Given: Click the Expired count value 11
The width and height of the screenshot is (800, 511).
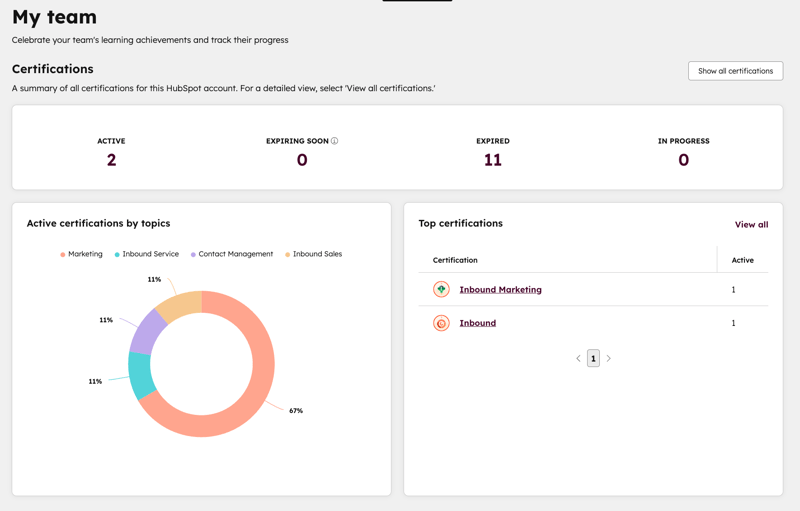Looking at the screenshot, I should pyautogui.click(x=493, y=160).
